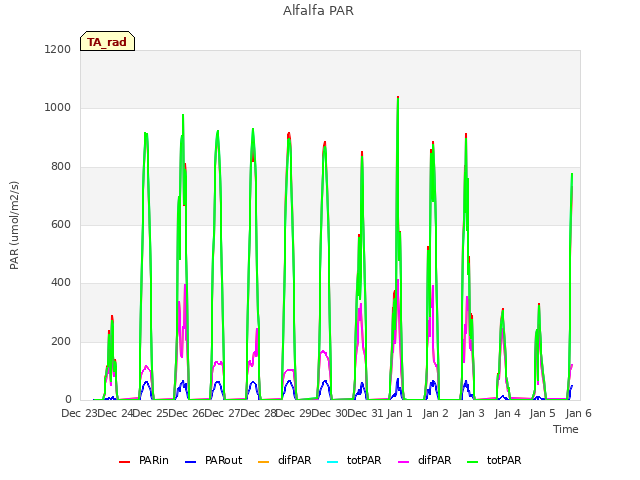Screen dimensions: 640x480
Task: Click the 200 y-axis tick value
Action: point(61,341)
